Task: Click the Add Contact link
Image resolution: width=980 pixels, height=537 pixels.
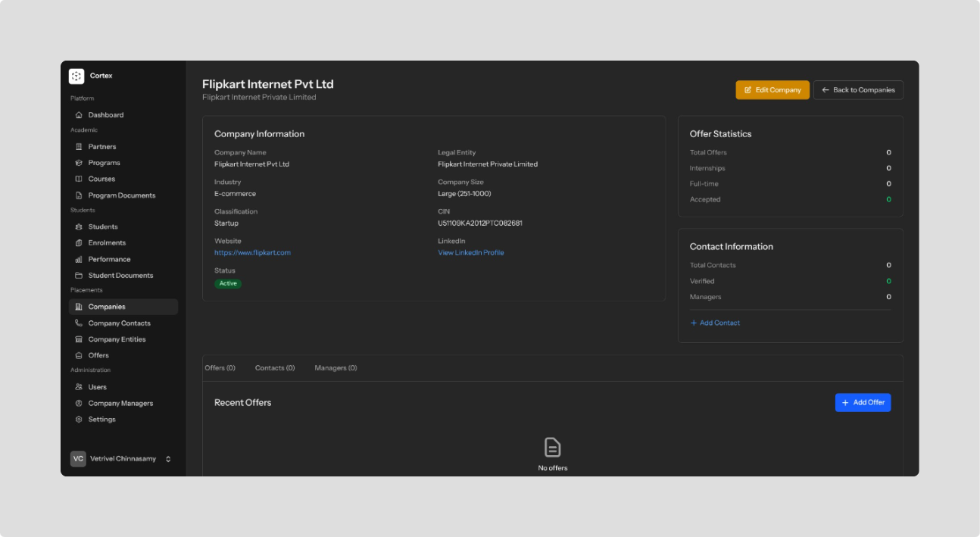Action: pyautogui.click(x=715, y=323)
